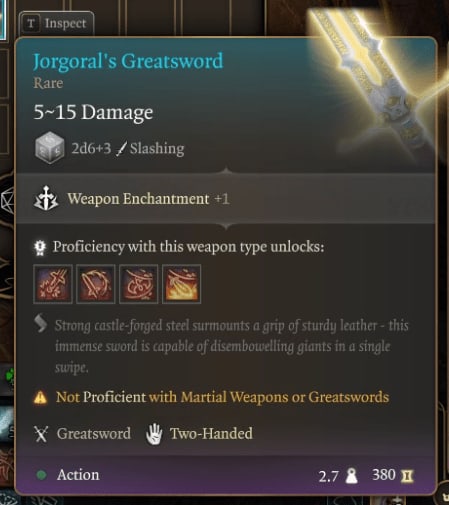Screen dimensions: 449x505
Task: Click the gold value icon next to 380
Action: click(407, 476)
